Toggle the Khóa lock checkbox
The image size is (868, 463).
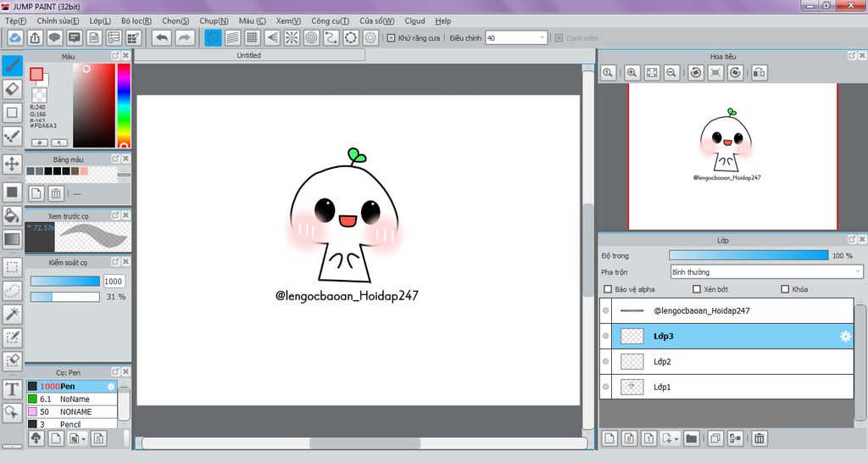(x=784, y=290)
